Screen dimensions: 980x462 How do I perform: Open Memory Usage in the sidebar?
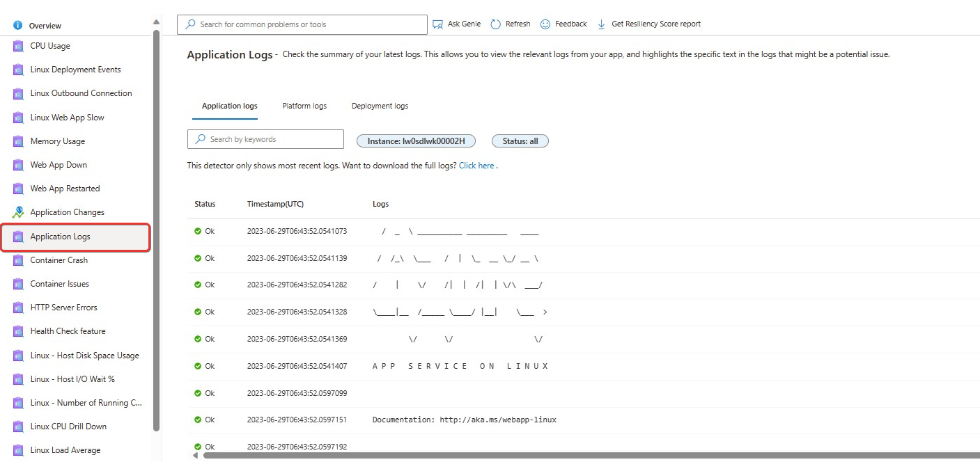(58, 141)
